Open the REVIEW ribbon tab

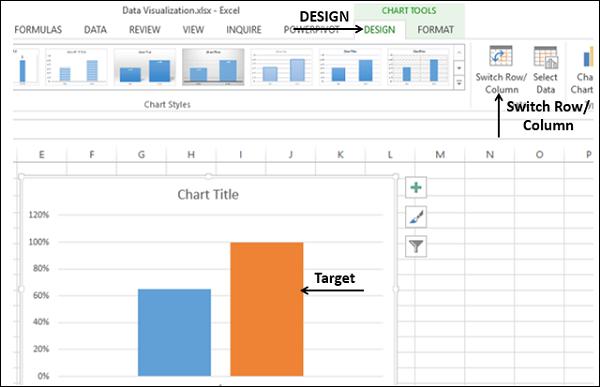pyautogui.click(x=144, y=30)
